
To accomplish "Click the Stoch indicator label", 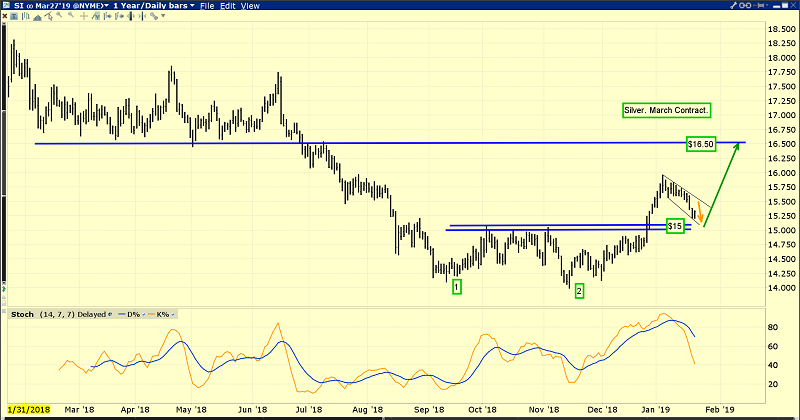I will (22, 314).
